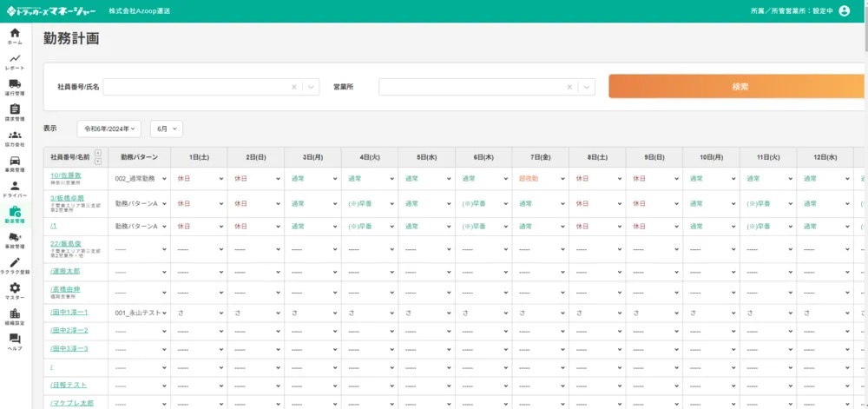Expand the 社員番号/氏名 combo box arrow
This screenshot has height=409, width=868.
[311, 87]
